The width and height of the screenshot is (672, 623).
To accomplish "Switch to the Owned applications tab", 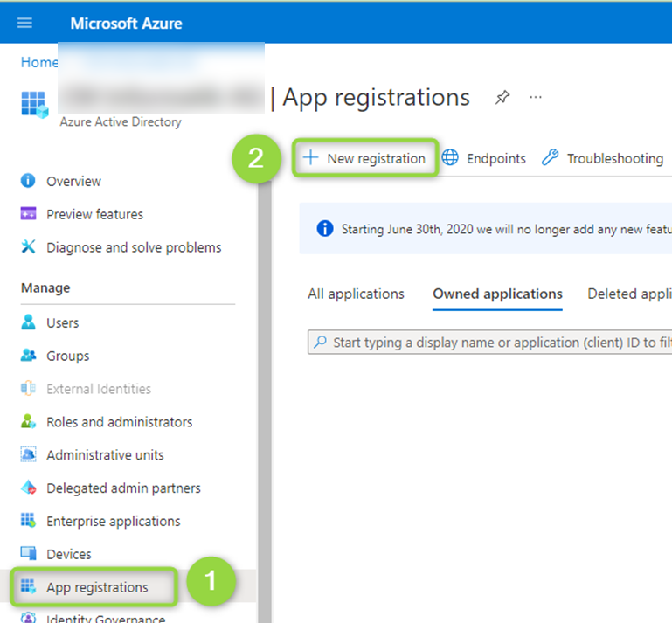I will pos(497,294).
